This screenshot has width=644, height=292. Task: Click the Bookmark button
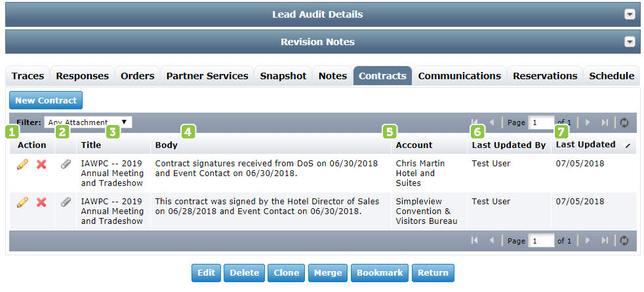tap(380, 273)
